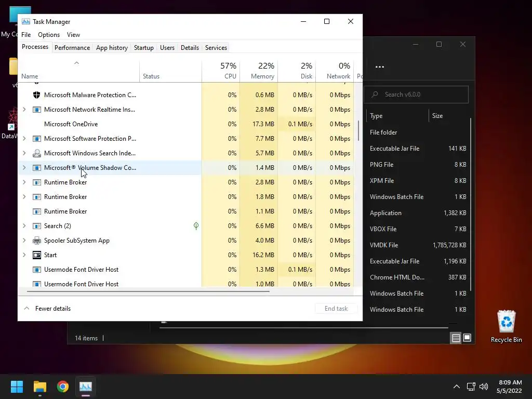The image size is (532, 399).
Task: Open the View menu
Action: [x=73, y=35]
